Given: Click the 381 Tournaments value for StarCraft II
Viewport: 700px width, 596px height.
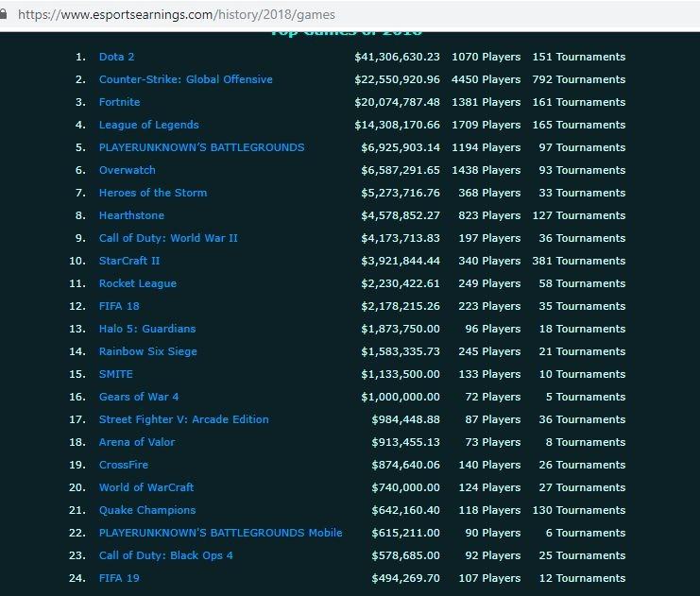Looking at the screenshot, I should (579, 261).
